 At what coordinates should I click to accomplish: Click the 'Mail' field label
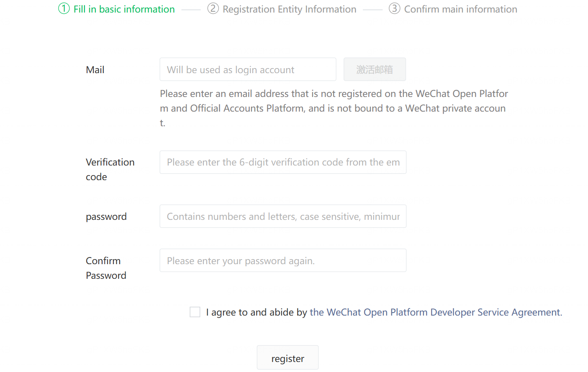pyautogui.click(x=95, y=70)
